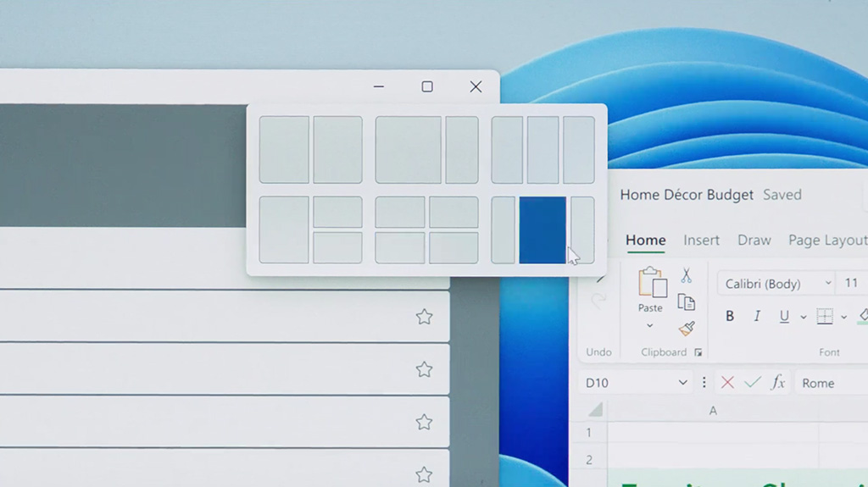Snap to the top-right zone of the stacked-right layout
The height and width of the screenshot is (487, 868).
[x=337, y=212]
